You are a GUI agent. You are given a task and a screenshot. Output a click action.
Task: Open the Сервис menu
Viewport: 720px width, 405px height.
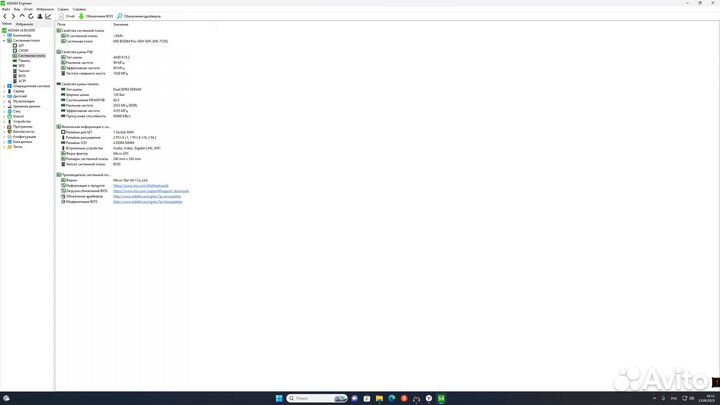[x=63, y=9]
